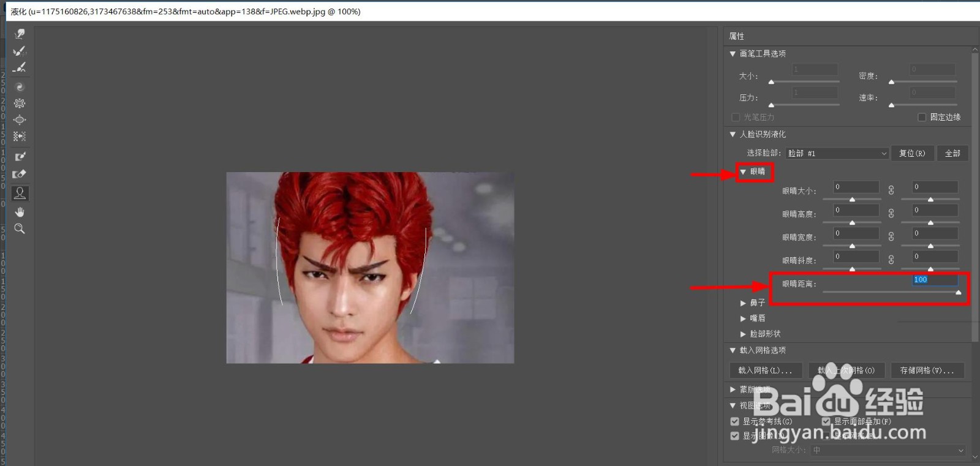Expand the 脸部形状 settings group

click(x=743, y=334)
